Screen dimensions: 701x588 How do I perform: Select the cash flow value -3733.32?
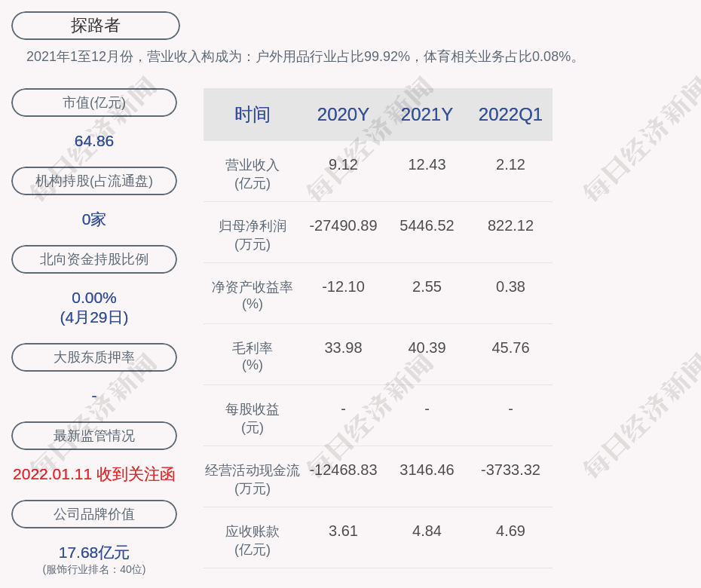510,470
